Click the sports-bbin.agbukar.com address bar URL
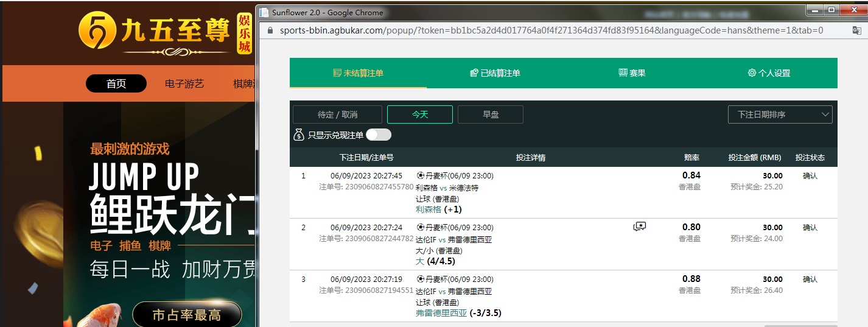 click(551, 30)
